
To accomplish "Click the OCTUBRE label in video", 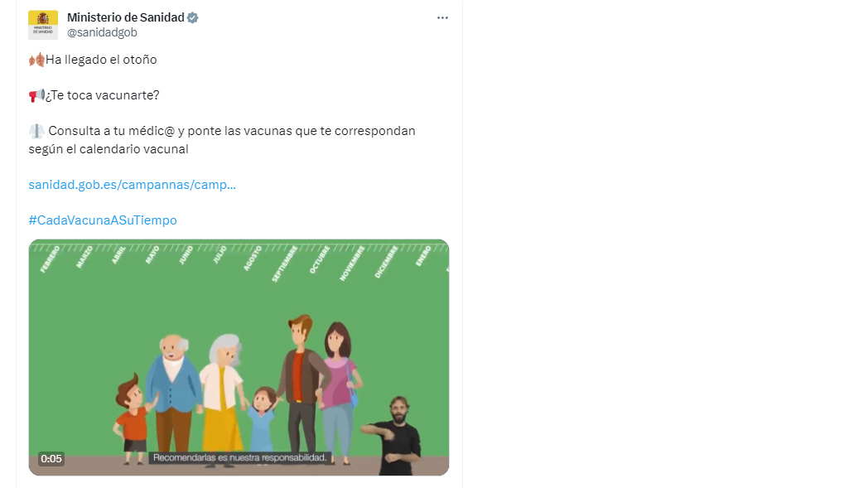I will point(320,259).
